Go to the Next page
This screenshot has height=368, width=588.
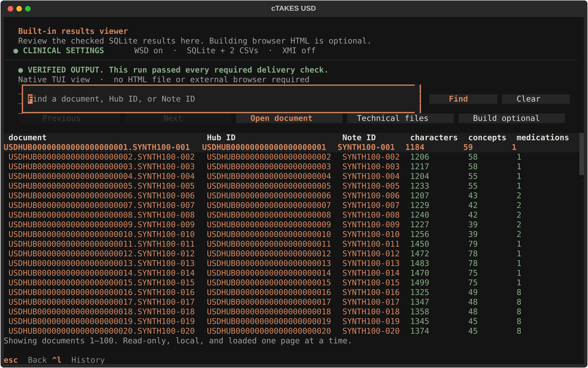pyautogui.click(x=178, y=118)
